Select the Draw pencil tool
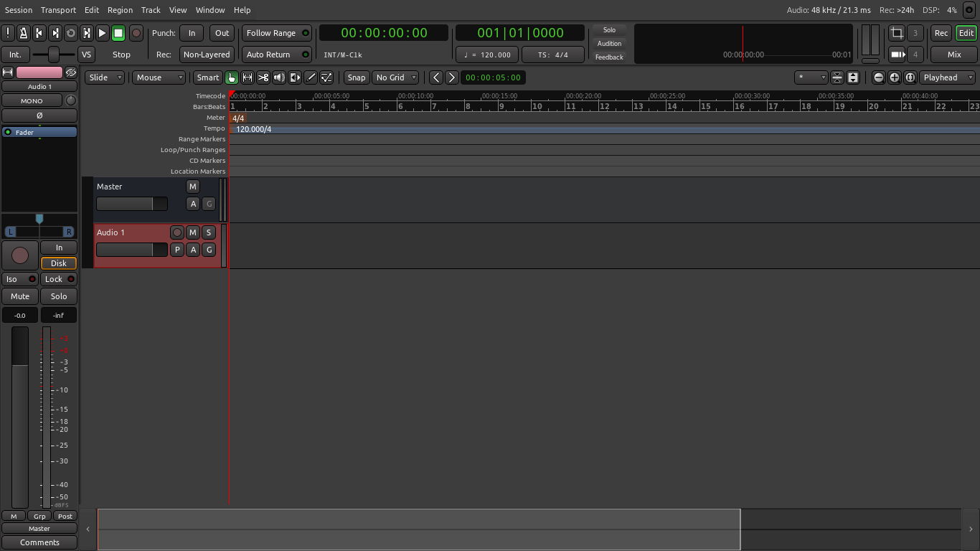 pos(310,77)
